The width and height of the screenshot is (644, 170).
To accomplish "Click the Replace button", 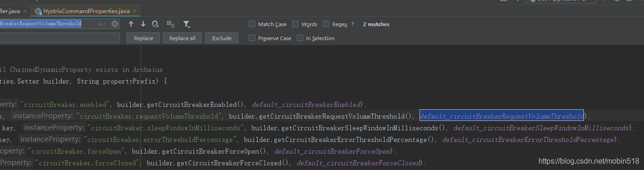I will coord(143,38).
